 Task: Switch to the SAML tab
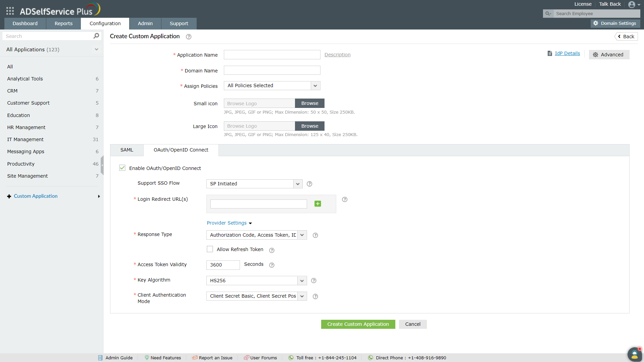[127, 150]
